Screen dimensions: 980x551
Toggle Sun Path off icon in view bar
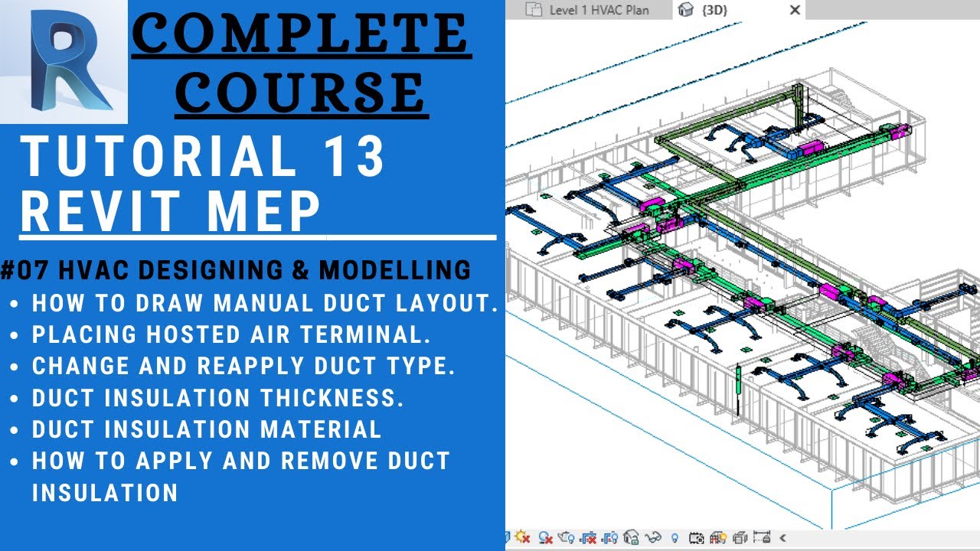click(523, 536)
